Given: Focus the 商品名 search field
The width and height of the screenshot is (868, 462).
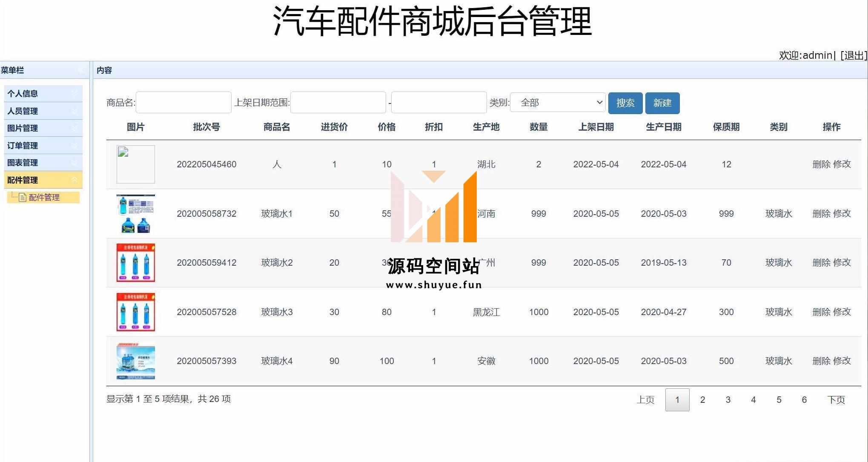Looking at the screenshot, I should [x=183, y=103].
